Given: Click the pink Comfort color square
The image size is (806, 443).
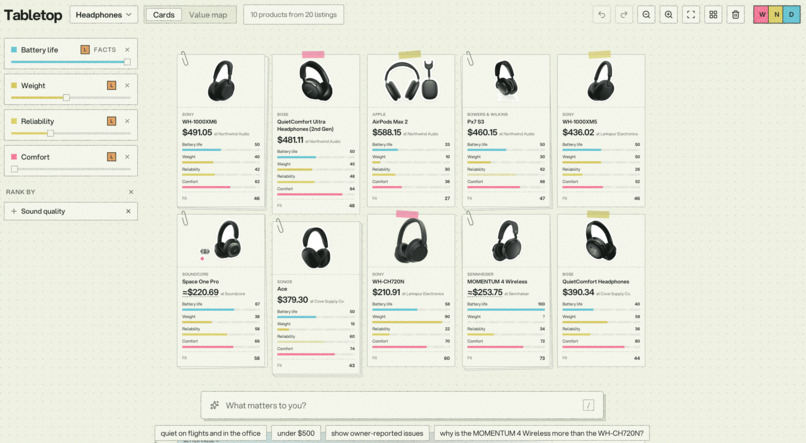Looking at the screenshot, I should (x=14, y=157).
